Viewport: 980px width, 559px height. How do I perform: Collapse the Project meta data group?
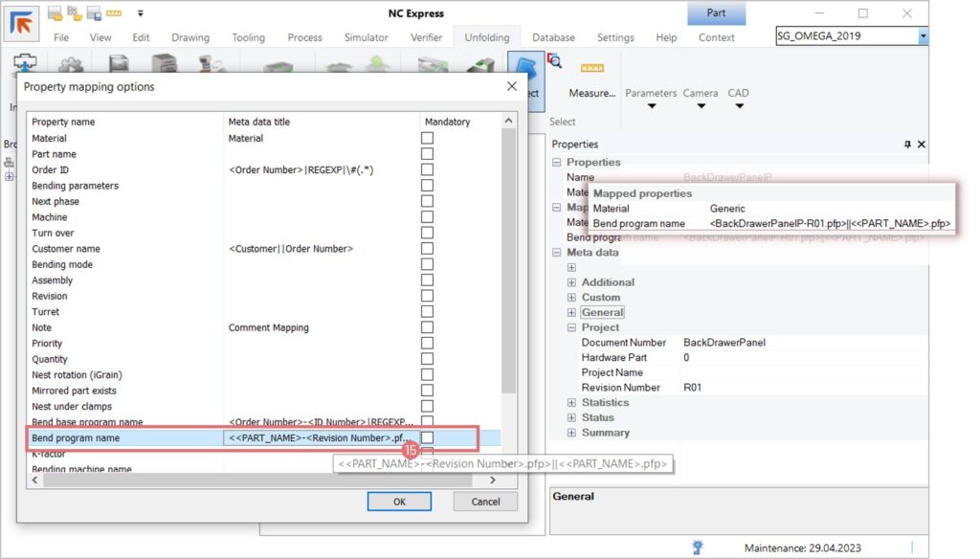(571, 327)
